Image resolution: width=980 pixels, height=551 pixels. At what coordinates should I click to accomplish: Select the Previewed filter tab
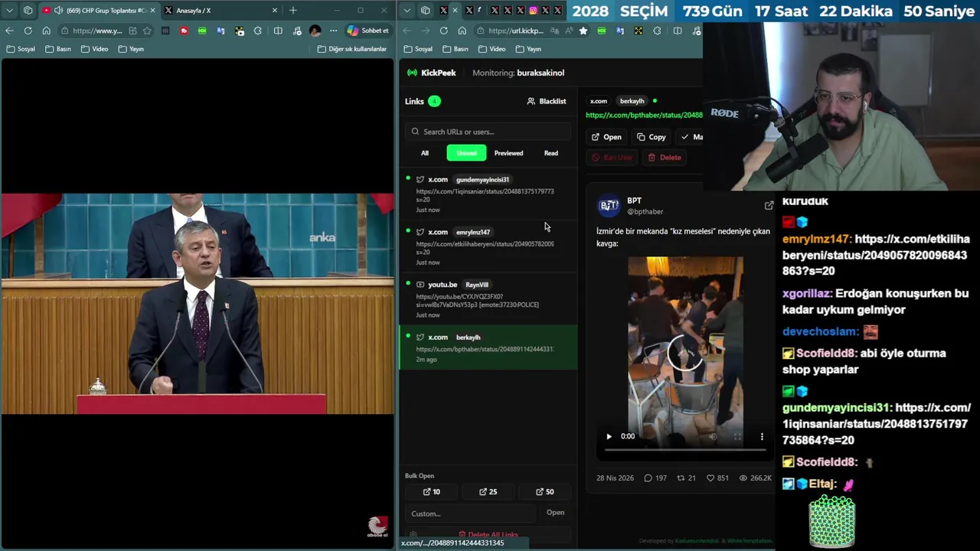click(508, 153)
